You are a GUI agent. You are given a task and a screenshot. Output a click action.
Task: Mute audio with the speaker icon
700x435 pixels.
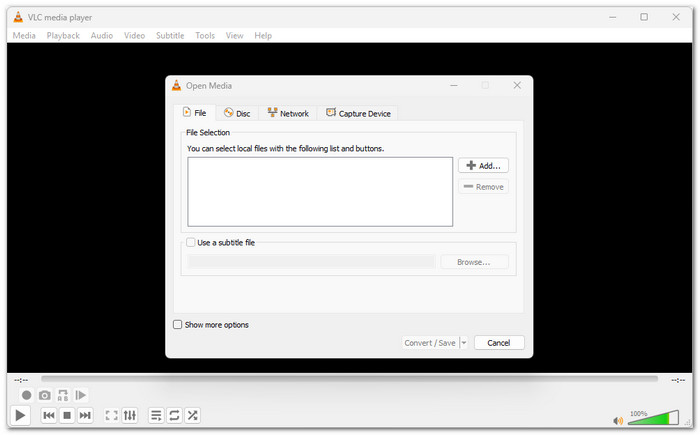618,420
